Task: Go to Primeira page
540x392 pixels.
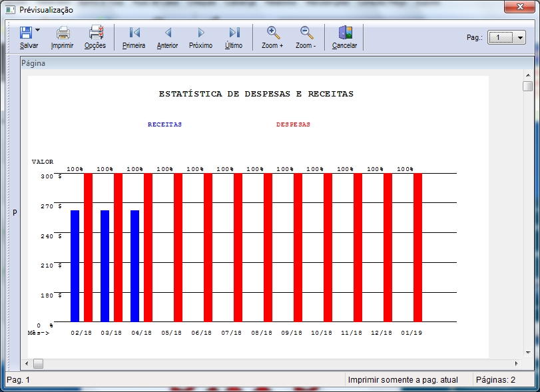Action: coord(134,33)
